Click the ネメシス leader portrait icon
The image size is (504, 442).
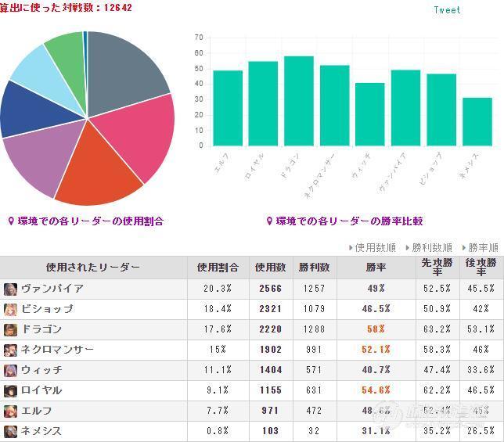click(10, 431)
